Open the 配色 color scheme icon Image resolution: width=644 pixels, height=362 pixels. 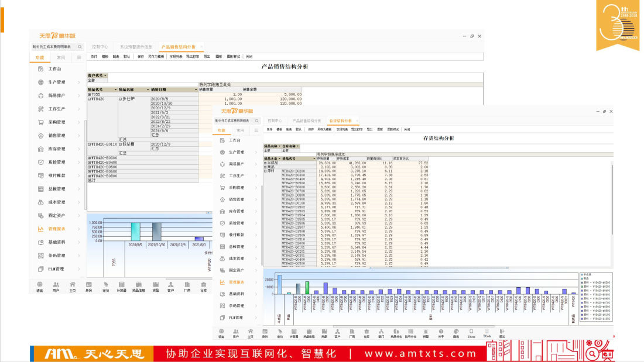coord(456,333)
